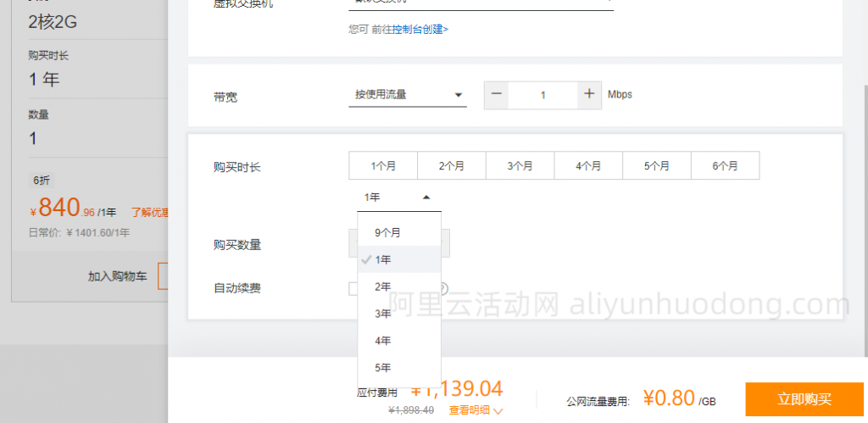Expand 查看明细 price details
The height and width of the screenshot is (423, 868).
(476, 410)
